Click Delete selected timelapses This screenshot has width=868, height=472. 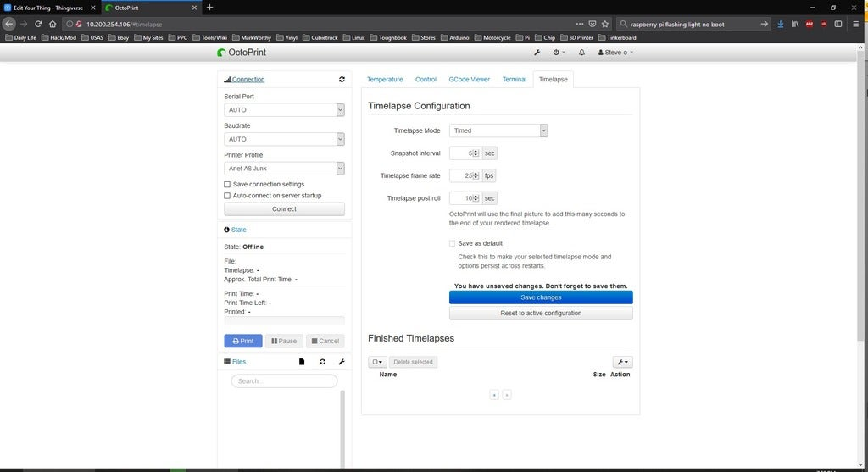413,362
